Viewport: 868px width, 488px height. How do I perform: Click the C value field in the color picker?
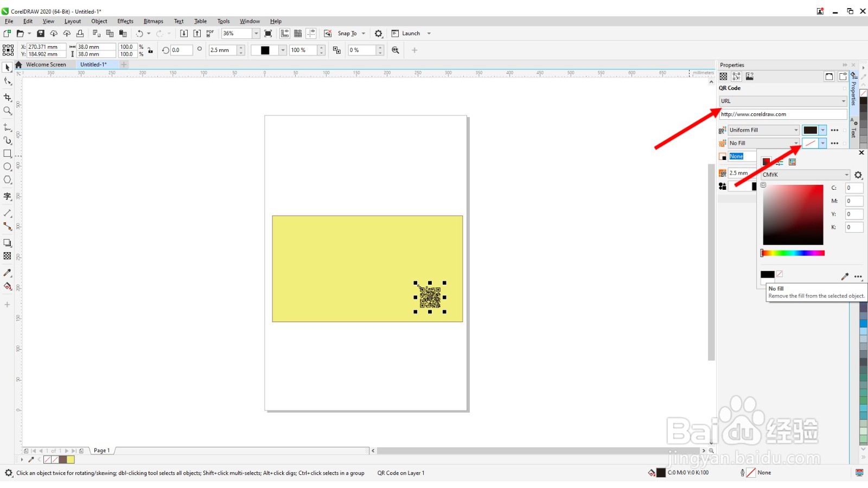(x=854, y=188)
